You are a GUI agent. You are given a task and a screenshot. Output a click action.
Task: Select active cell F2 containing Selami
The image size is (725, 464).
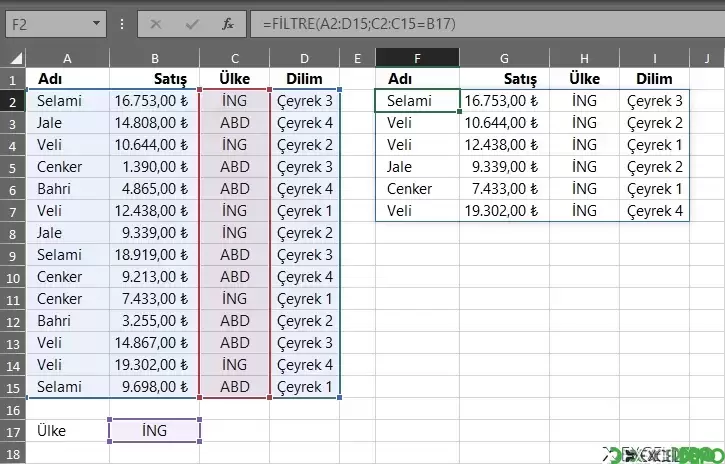(418, 101)
